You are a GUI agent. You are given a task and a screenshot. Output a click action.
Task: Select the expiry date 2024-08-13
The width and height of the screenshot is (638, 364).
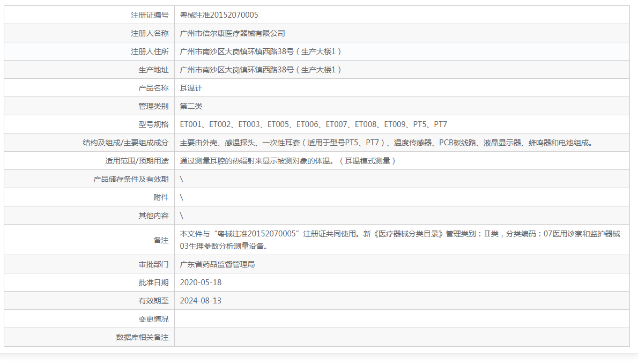click(201, 301)
